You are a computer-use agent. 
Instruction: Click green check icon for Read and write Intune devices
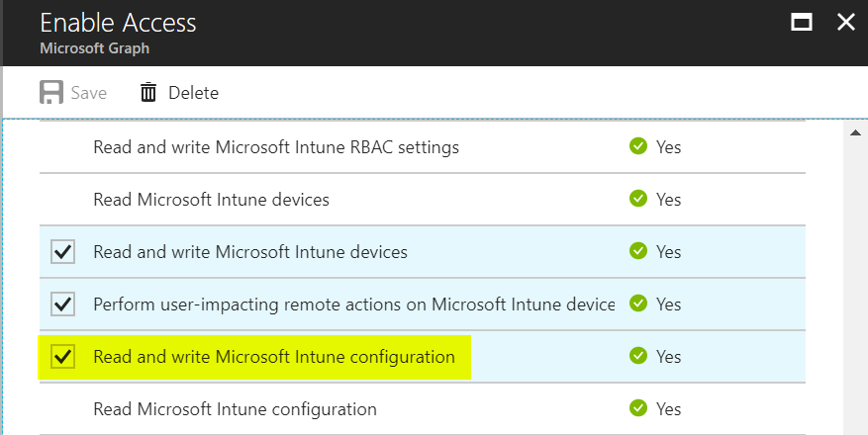[638, 252]
